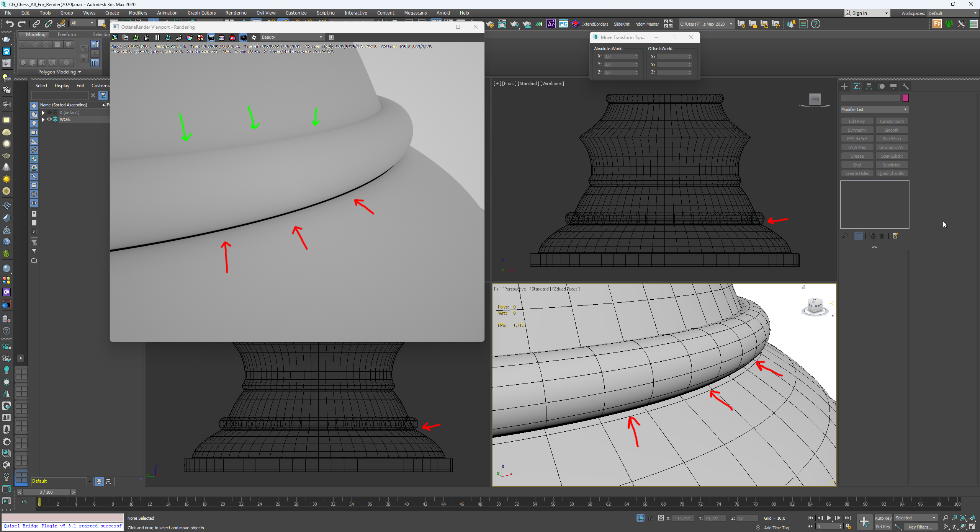Click the Undo arrow in main toolbar
This screenshot has height=532, width=980.
click(x=9, y=24)
